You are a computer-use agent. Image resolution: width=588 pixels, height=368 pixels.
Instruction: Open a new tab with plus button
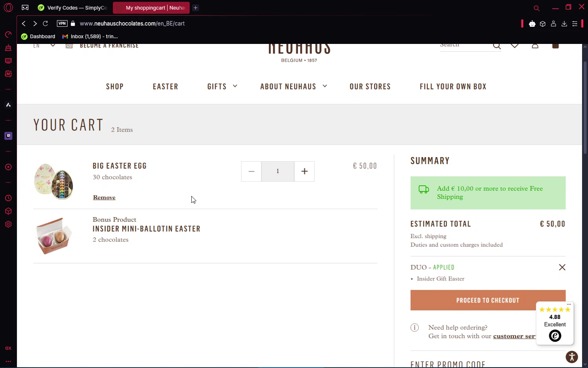click(x=196, y=7)
